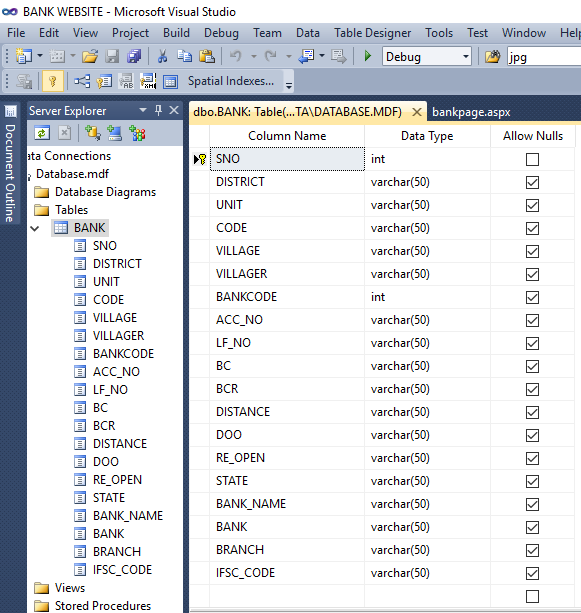Toggle Allow Nulls for SNO

532,160
